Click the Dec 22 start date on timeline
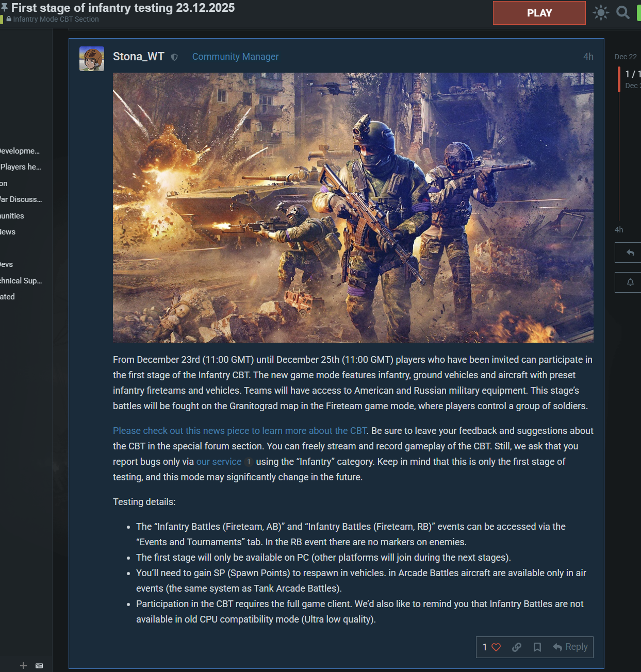The image size is (641, 672). click(x=626, y=57)
